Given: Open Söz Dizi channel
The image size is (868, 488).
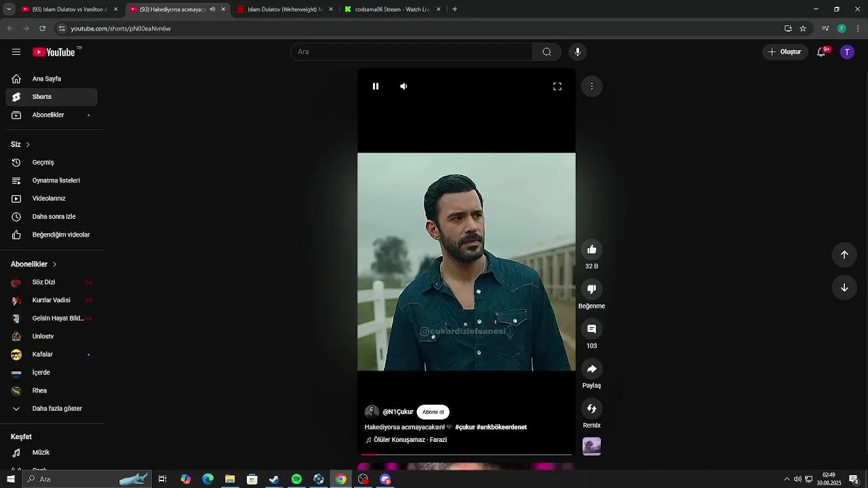Looking at the screenshot, I should click(52, 282).
